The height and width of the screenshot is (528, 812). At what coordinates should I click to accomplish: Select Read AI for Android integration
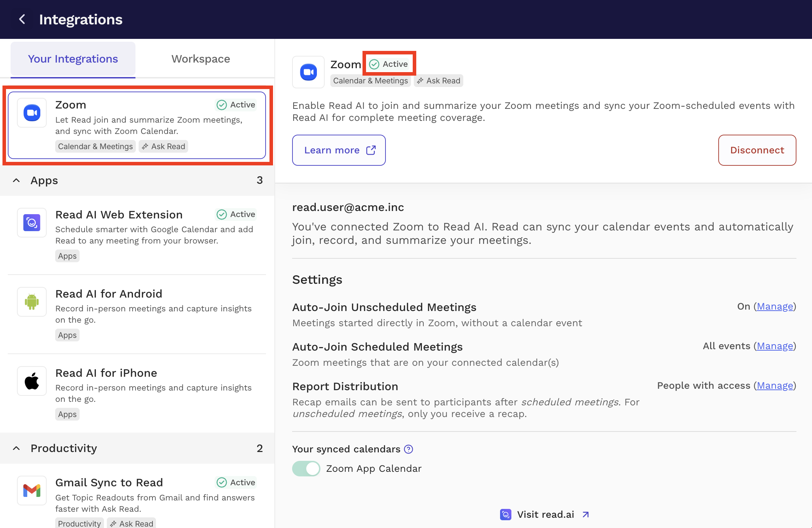click(137, 314)
